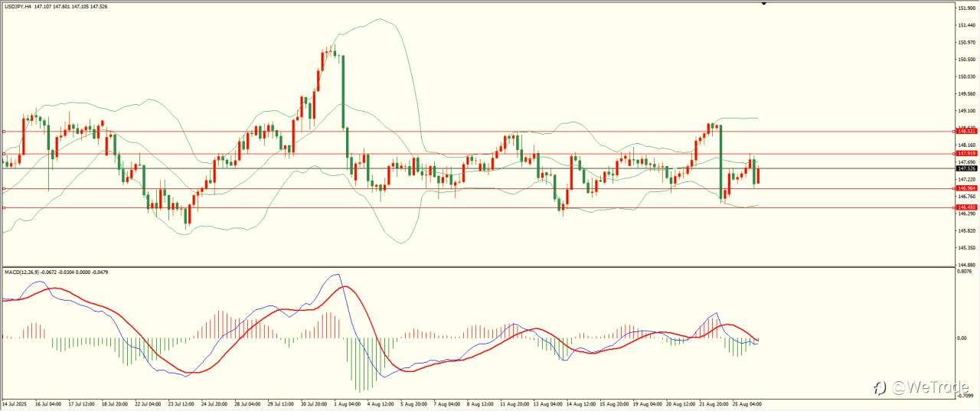The width and height of the screenshot is (980, 411).
Task: Click the 150.030 price scale label
Action: tap(966, 77)
